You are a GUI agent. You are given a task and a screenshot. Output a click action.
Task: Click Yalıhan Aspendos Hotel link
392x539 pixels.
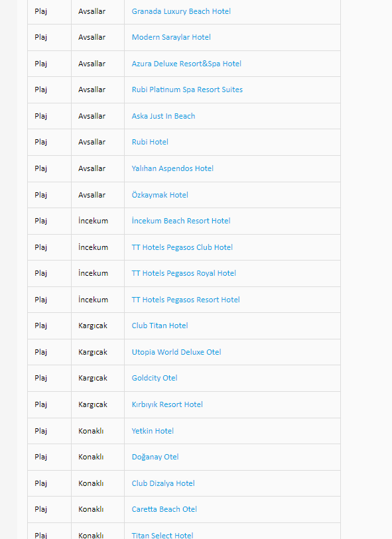click(x=172, y=168)
